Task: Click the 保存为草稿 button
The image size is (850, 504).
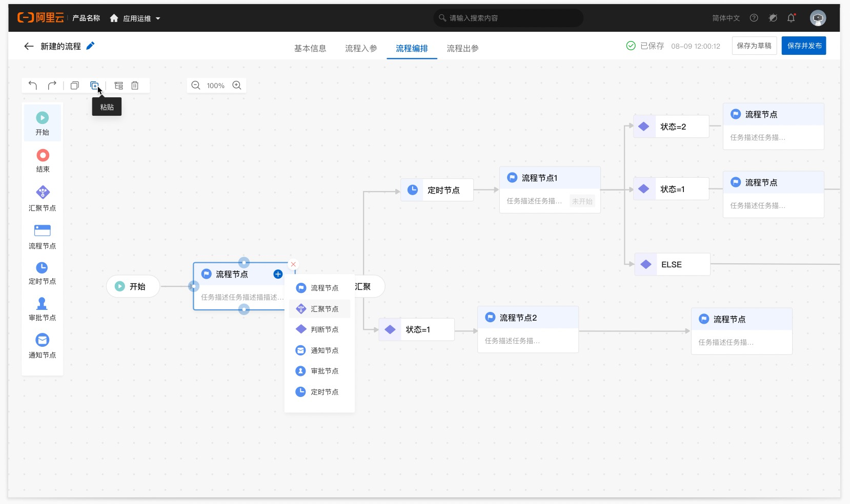Action: (x=754, y=46)
